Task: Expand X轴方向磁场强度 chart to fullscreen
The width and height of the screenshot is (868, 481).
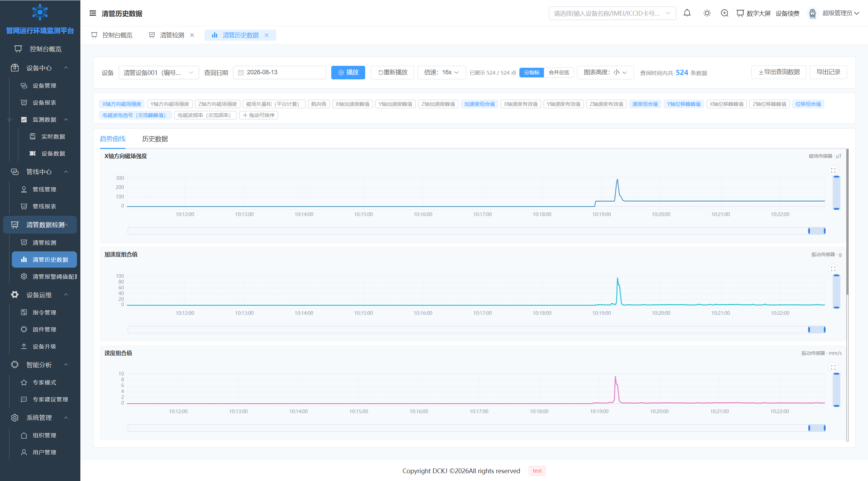Action: tap(833, 170)
